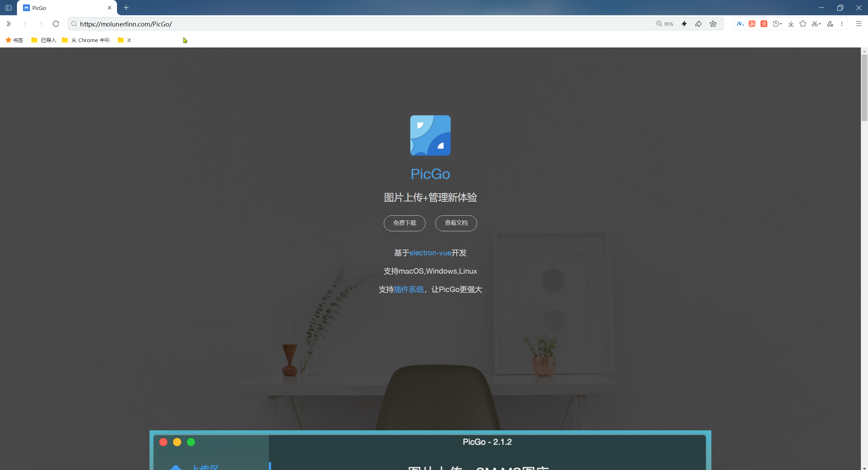Follow the electron-vue link
Viewport: 868px width, 470px height.
pyautogui.click(x=430, y=253)
